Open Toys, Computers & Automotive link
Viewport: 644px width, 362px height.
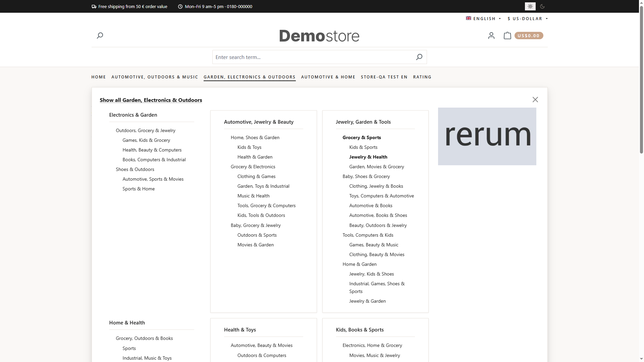[x=381, y=196]
